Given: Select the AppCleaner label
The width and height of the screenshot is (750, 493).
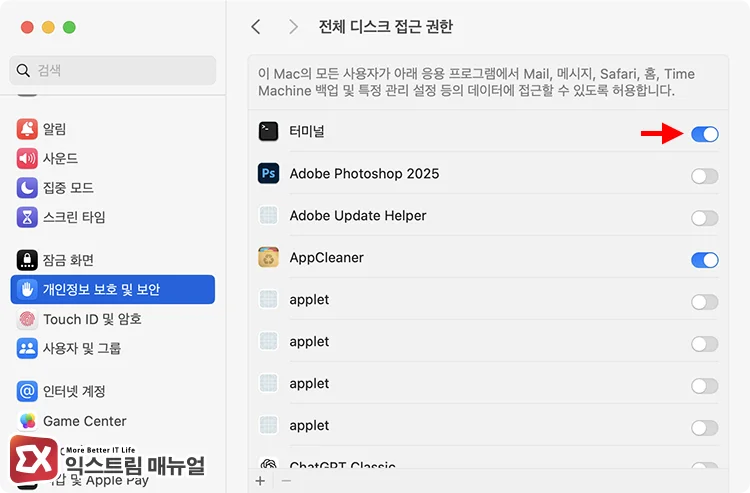Looking at the screenshot, I should (326, 257).
